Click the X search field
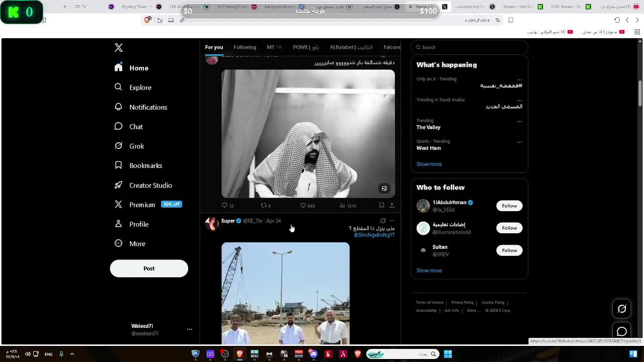 469,47
